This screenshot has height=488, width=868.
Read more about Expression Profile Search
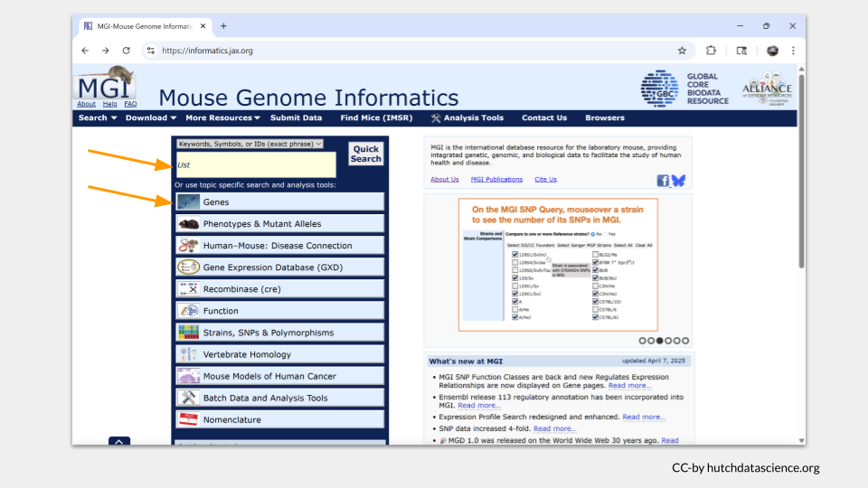coord(644,417)
